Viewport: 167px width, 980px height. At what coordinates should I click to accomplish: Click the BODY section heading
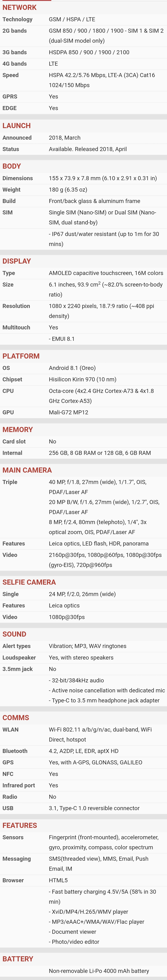click(11, 166)
